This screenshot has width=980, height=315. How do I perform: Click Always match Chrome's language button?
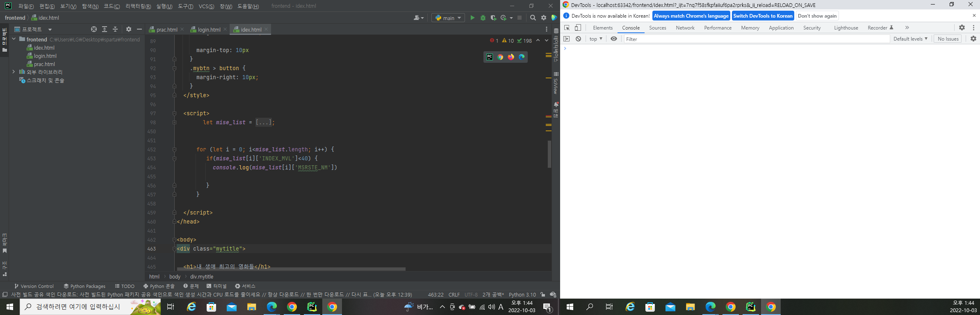click(691, 16)
